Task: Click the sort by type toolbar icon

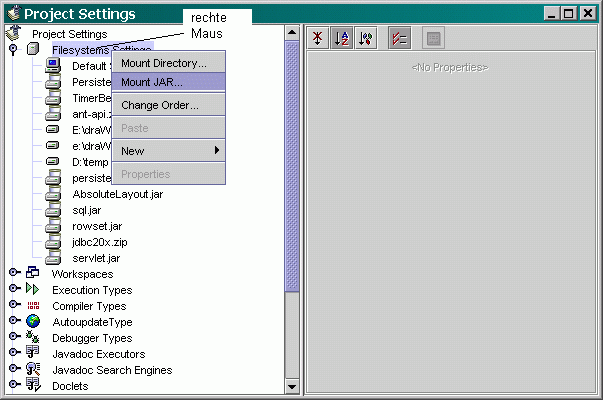Action: (364, 38)
